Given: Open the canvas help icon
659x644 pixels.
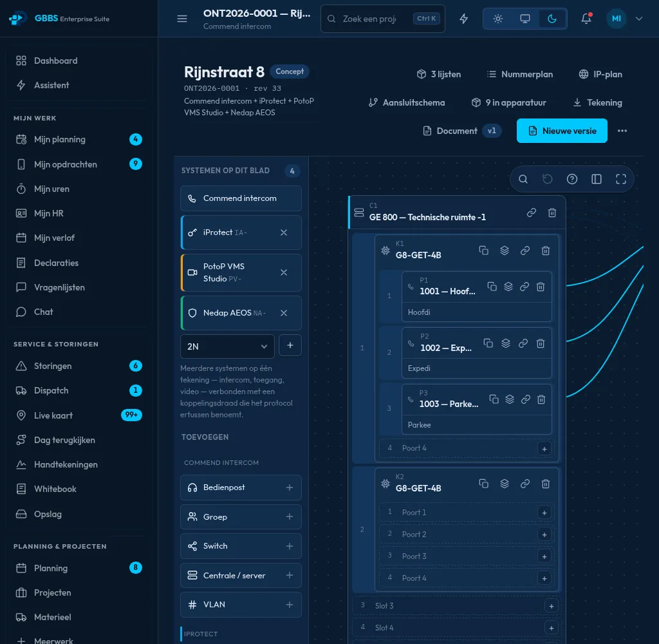Looking at the screenshot, I should click(x=571, y=179).
